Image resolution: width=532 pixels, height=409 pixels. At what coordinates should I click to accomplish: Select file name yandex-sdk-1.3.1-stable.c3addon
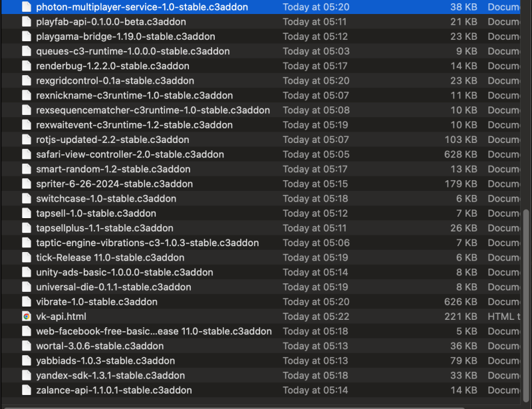[110, 375]
